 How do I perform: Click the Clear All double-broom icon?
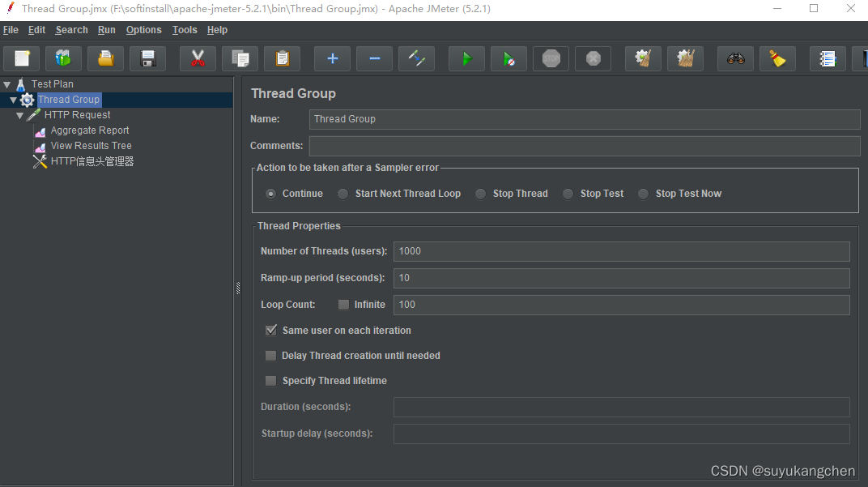point(686,58)
